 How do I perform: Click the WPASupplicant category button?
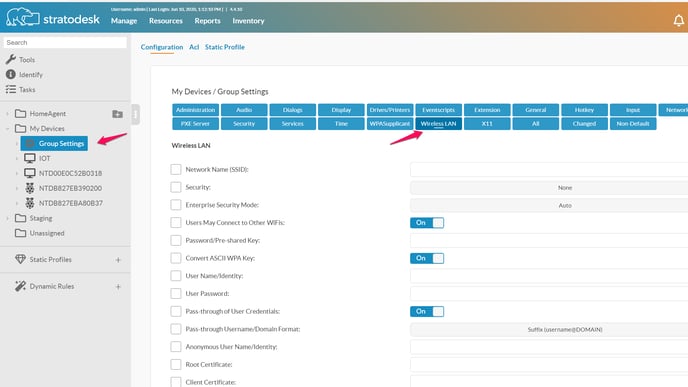pyautogui.click(x=390, y=124)
